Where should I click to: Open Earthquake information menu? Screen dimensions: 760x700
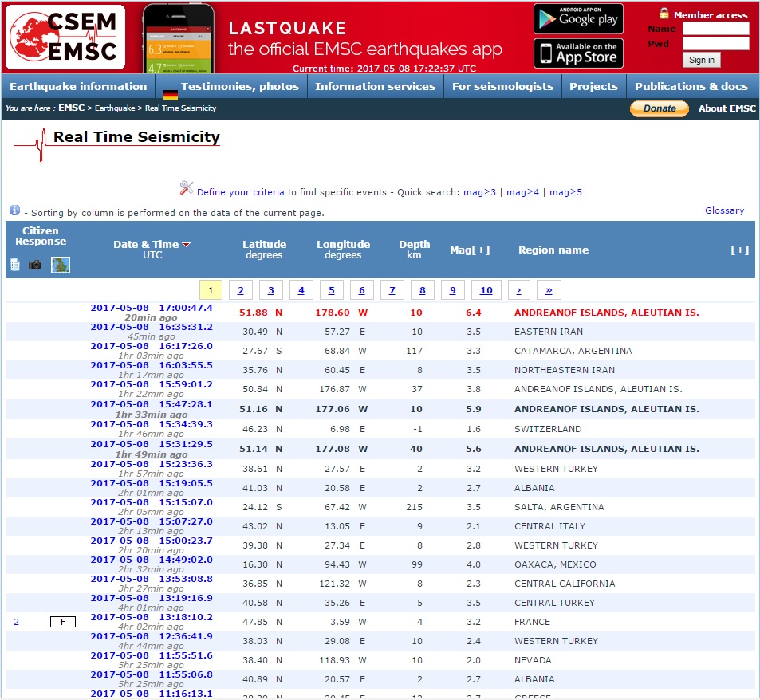coord(78,86)
